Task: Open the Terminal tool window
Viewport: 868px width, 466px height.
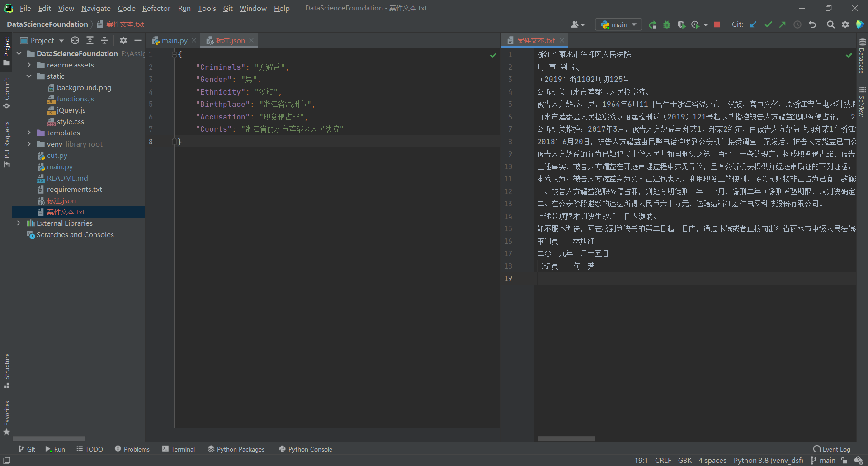Action: (179, 449)
